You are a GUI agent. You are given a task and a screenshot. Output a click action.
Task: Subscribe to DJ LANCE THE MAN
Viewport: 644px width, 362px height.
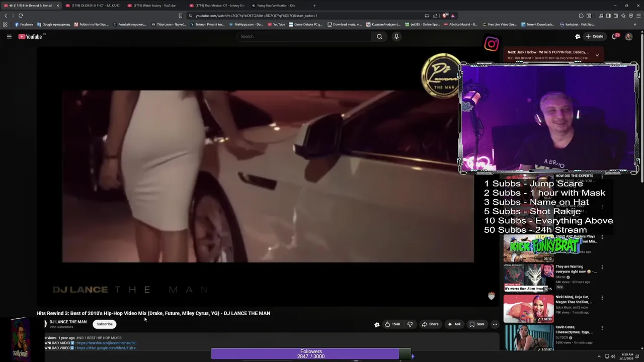click(105, 324)
